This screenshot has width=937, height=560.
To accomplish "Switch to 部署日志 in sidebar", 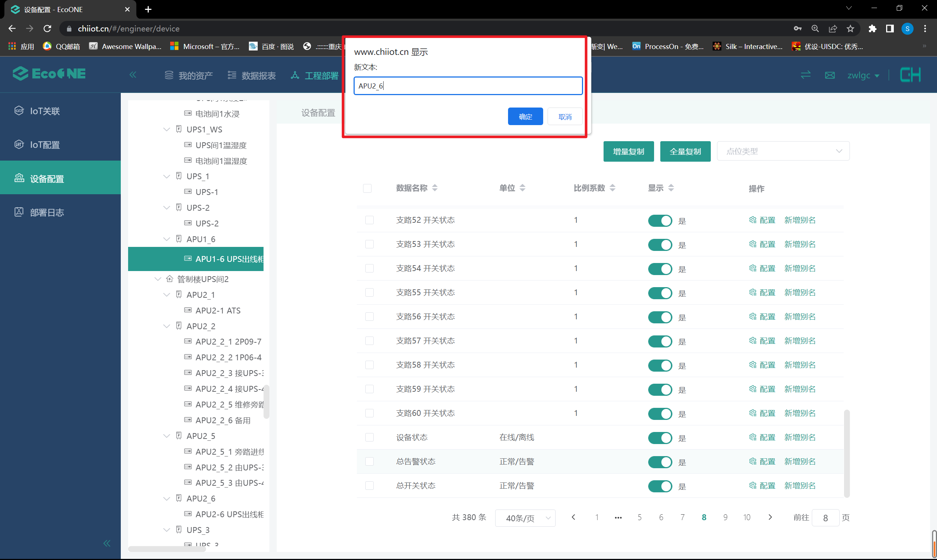I will coord(47,213).
